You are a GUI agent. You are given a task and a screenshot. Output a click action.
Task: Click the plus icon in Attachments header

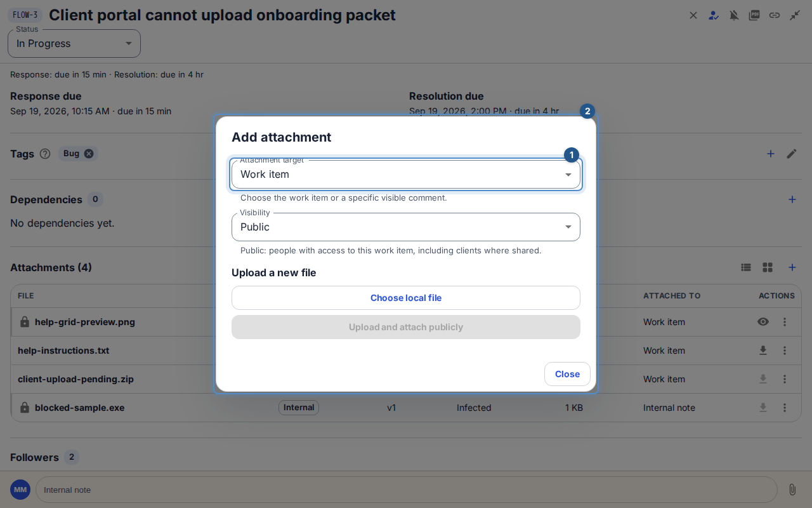792,267
